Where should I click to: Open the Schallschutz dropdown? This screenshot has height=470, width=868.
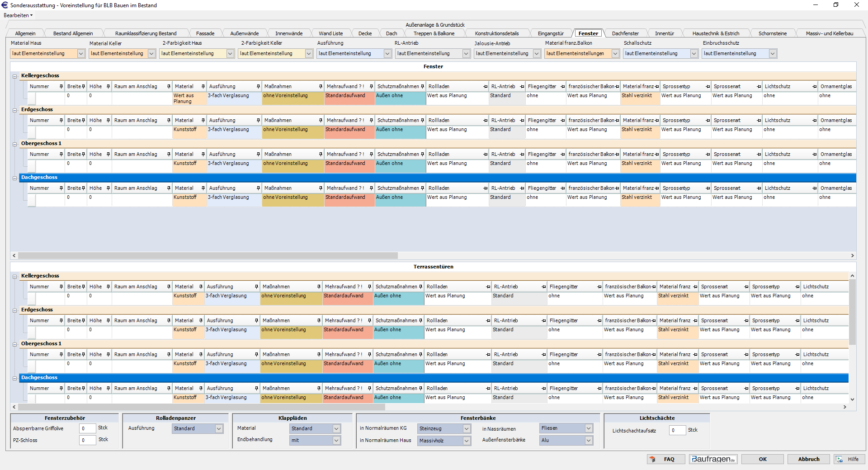(694, 54)
